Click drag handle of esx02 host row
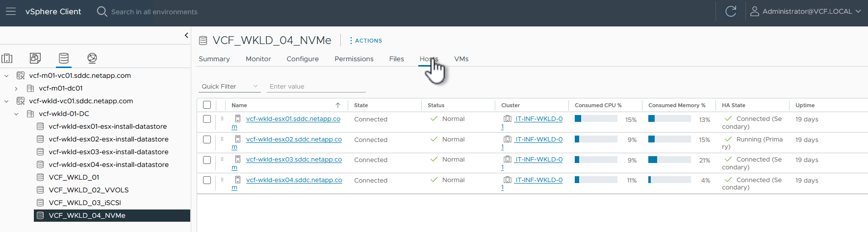 point(222,139)
